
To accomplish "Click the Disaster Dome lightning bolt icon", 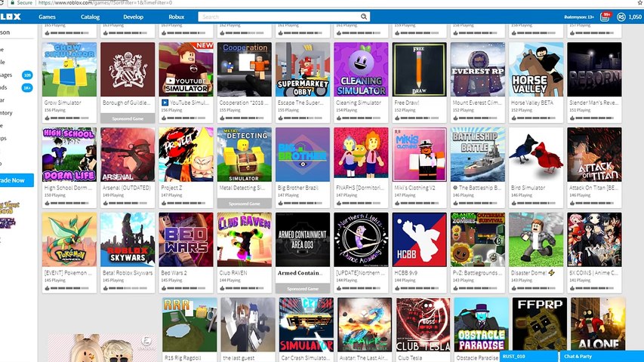I will 551,272.
